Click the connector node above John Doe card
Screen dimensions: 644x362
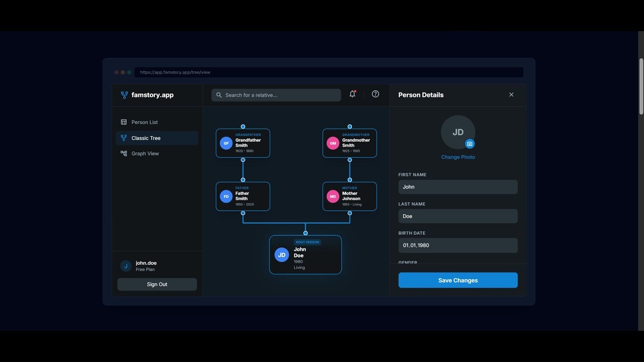[x=305, y=233]
